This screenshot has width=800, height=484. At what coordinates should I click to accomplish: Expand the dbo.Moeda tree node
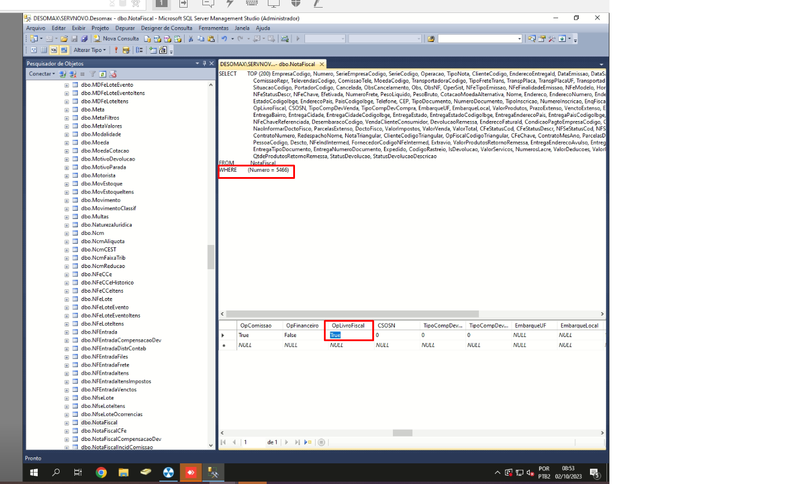66,143
